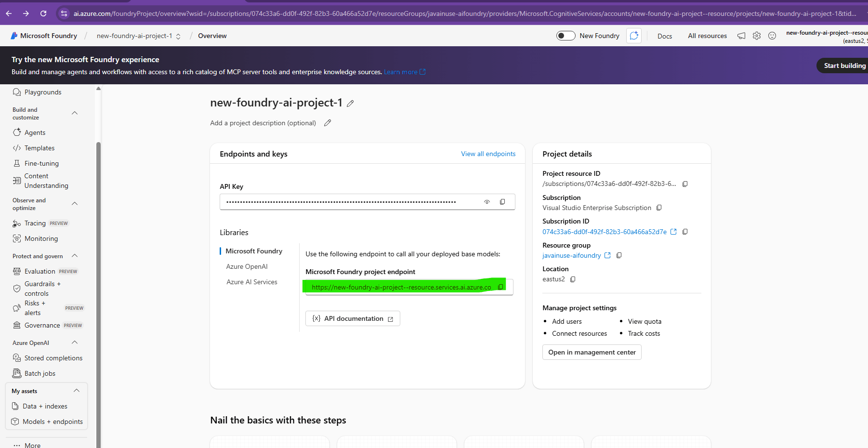Select the Azure OpenAI library tab
The width and height of the screenshot is (868, 448).
click(x=247, y=266)
